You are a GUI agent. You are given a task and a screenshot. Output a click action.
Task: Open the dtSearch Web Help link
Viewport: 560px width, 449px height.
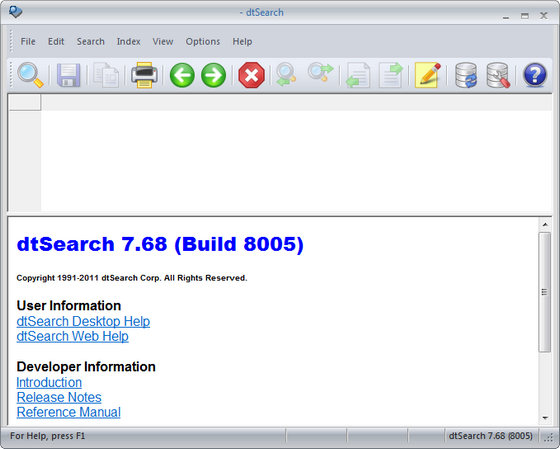(72, 336)
